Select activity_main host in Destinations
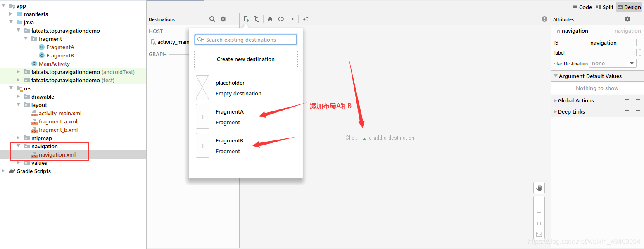 [170, 42]
